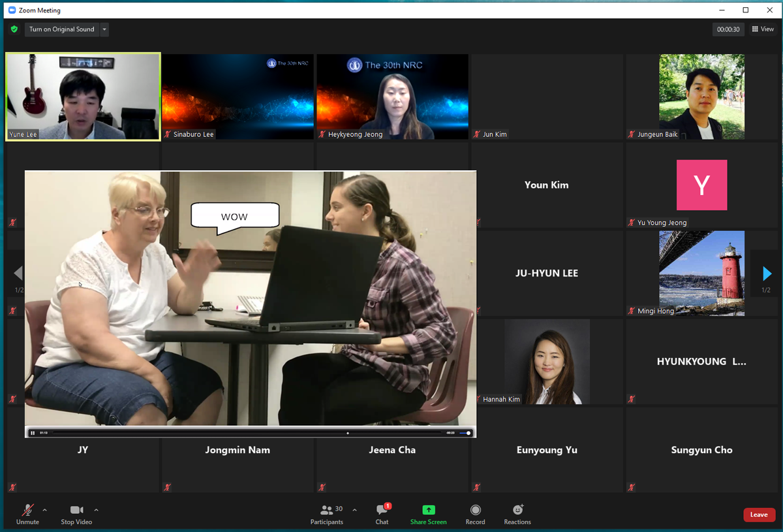Click the Sungyun Cho participant tile
The height and width of the screenshot is (532, 783).
(x=701, y=450)
